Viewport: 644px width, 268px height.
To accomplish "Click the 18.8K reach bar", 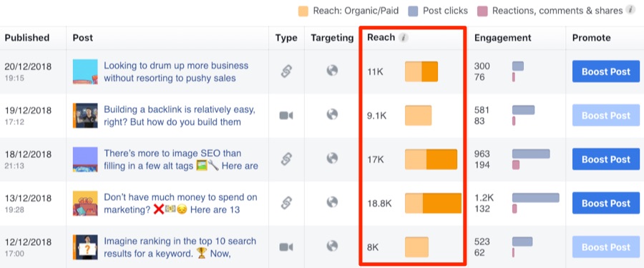I will click(x=433, y=203).
